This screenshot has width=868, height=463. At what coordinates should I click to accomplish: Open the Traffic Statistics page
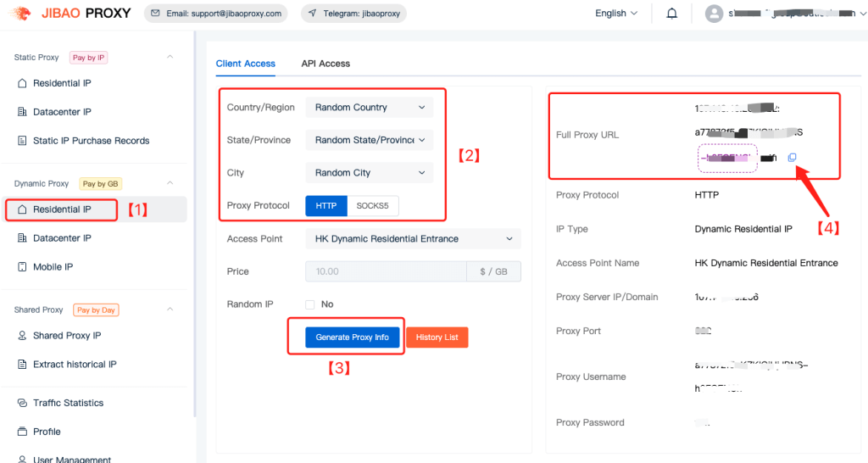[x=68, y=403]
